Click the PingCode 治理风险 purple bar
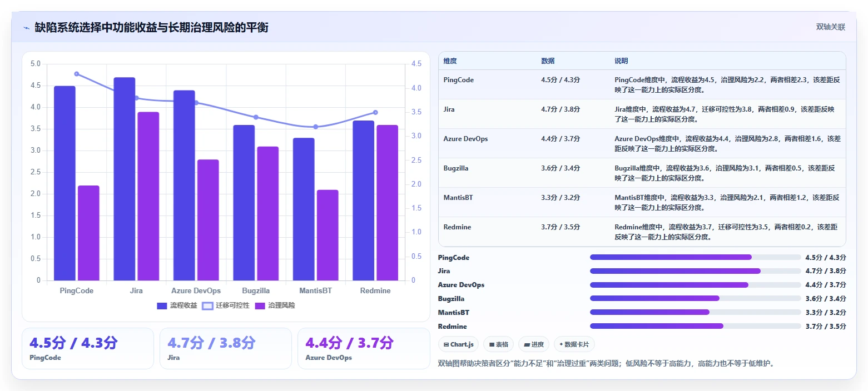This screenshot has width=868, height=391. click(88, 233)
